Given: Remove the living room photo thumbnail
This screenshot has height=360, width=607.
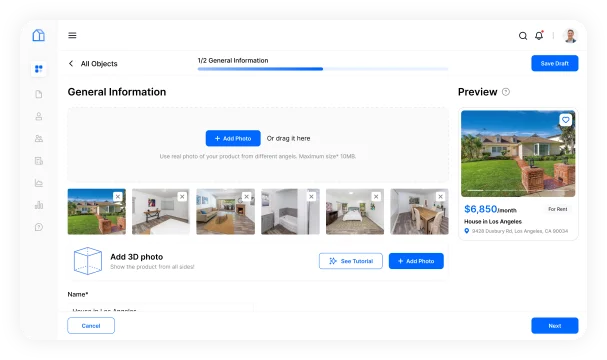Looking at the screenshot, I should coord(246,197).
